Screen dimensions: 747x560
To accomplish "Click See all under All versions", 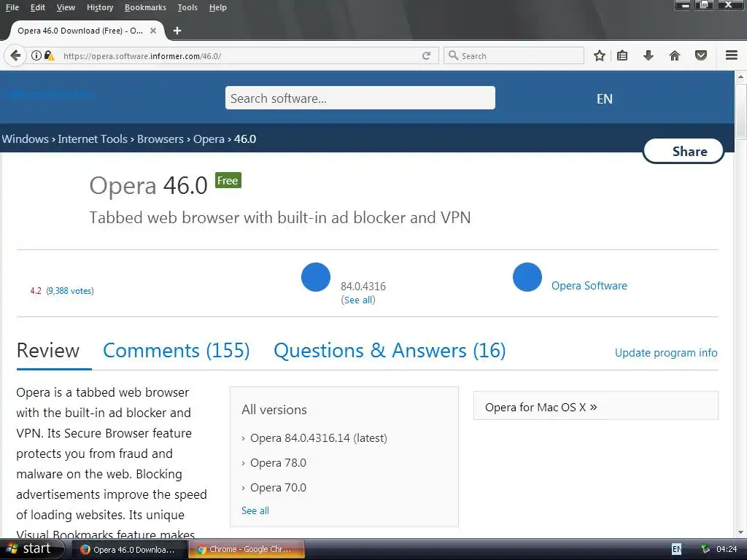I will (255, 510).
